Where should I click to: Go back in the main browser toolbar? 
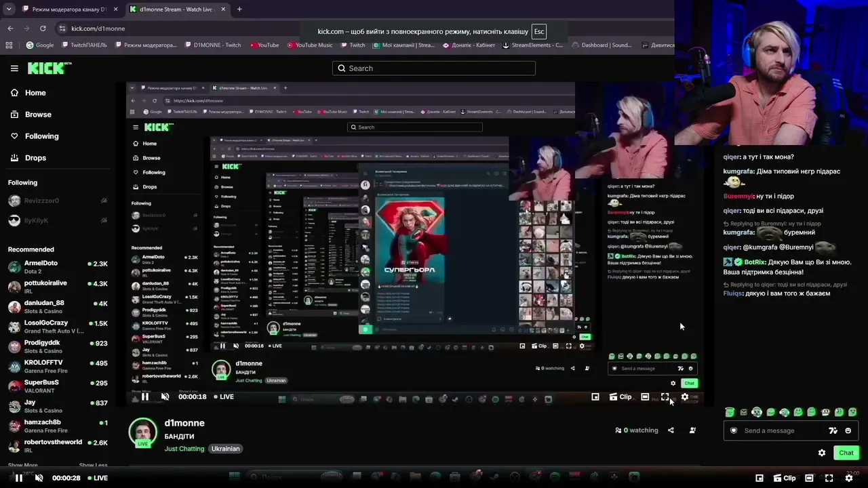(10, 28)
